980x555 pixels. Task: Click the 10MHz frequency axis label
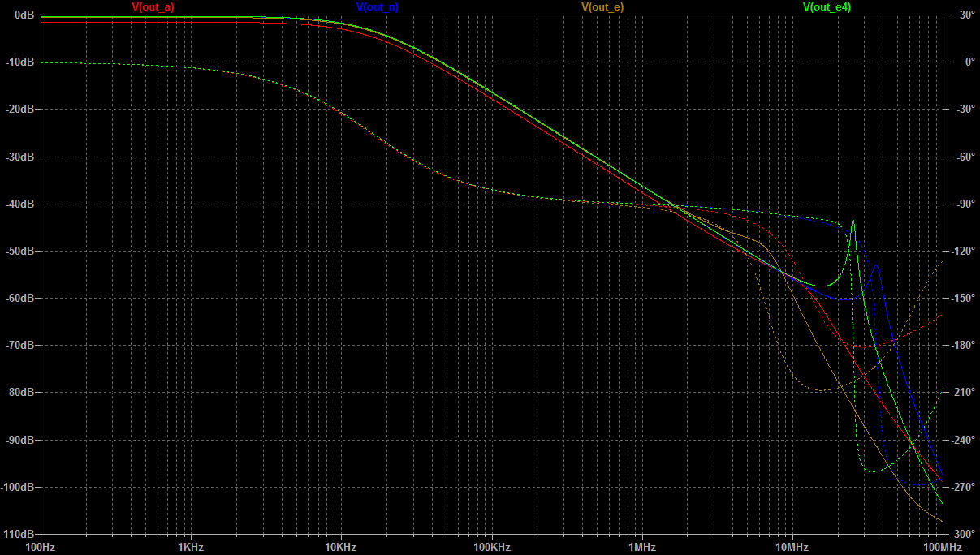pos(792,548)
